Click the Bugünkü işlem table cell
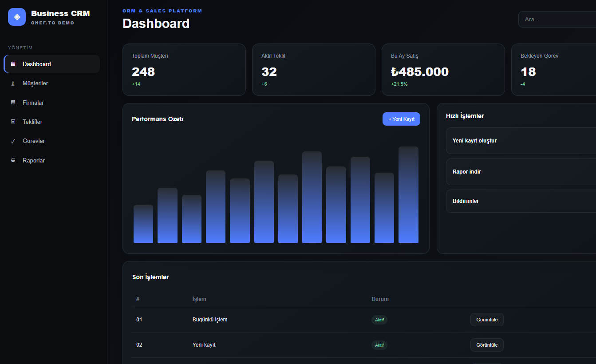This screenshot has width=596, height=364. 210,320
